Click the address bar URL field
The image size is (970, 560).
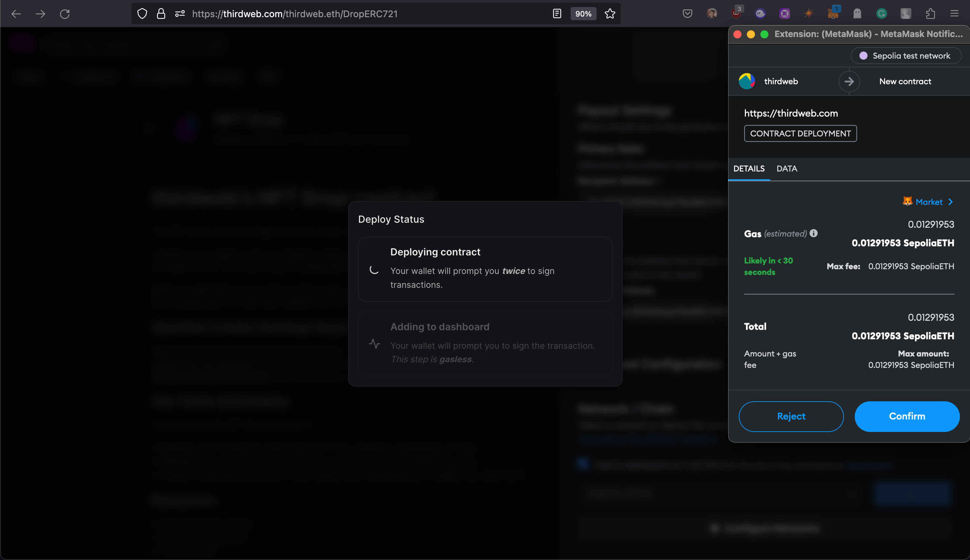[x=346, y=13]
